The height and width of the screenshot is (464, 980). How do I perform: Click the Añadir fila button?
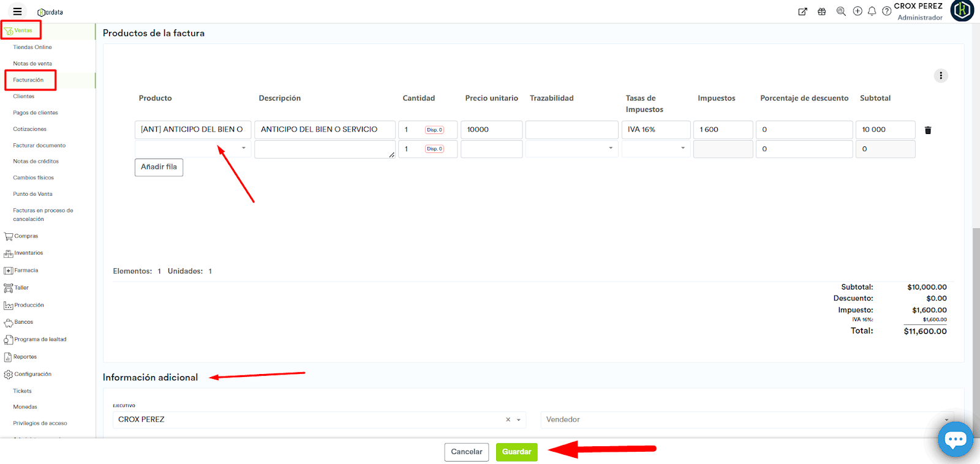tap(159, 167)
